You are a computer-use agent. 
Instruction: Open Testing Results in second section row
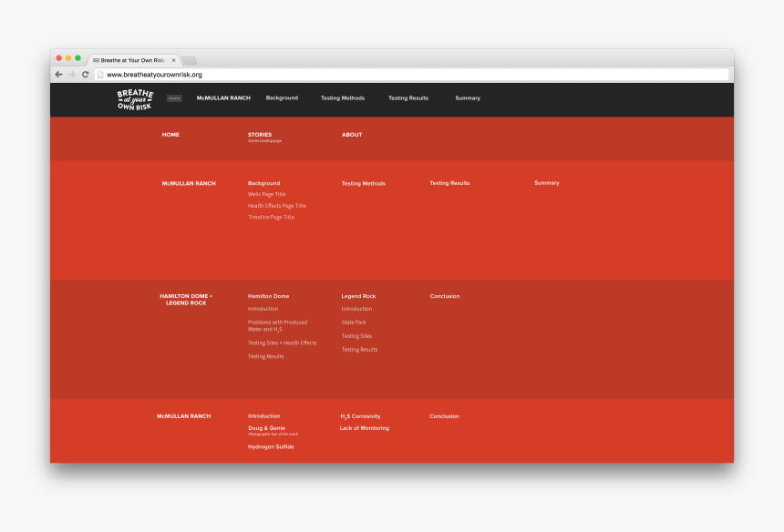click(449, 183)
